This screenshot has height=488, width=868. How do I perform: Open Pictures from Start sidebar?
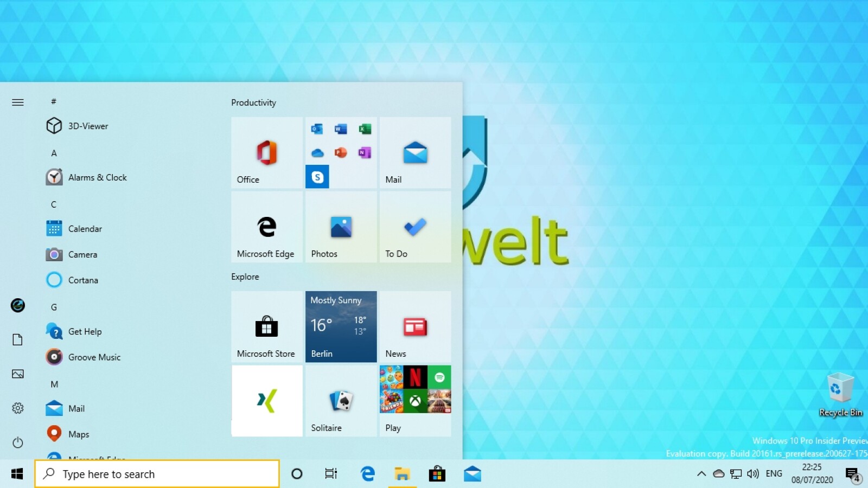18,374
